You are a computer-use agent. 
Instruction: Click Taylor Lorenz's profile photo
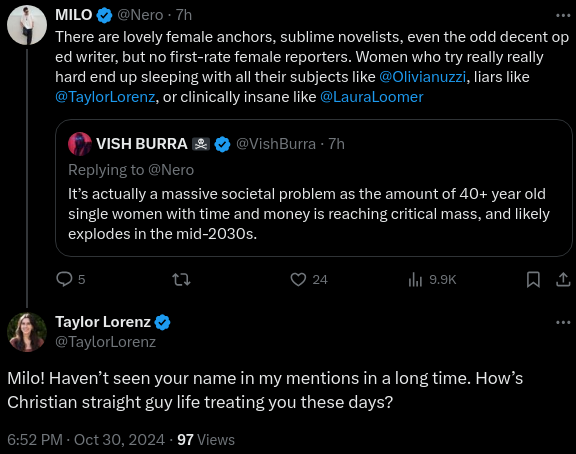(27, 332)
